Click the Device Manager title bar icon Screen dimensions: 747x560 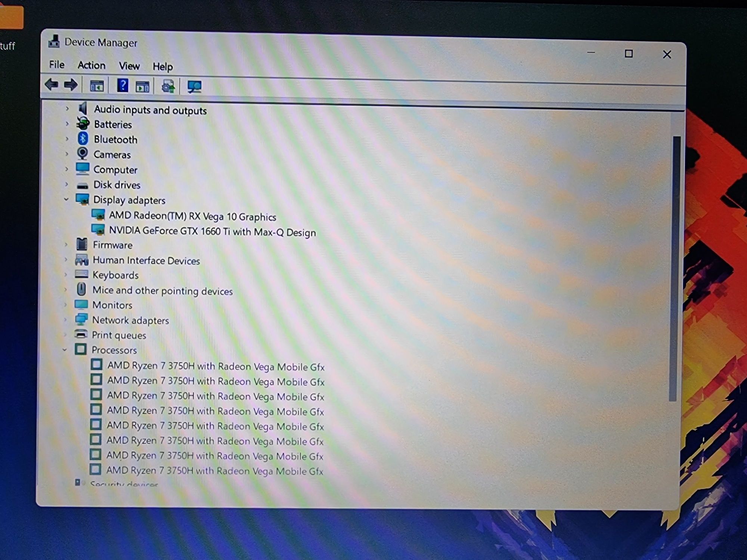tap(54, 41)
